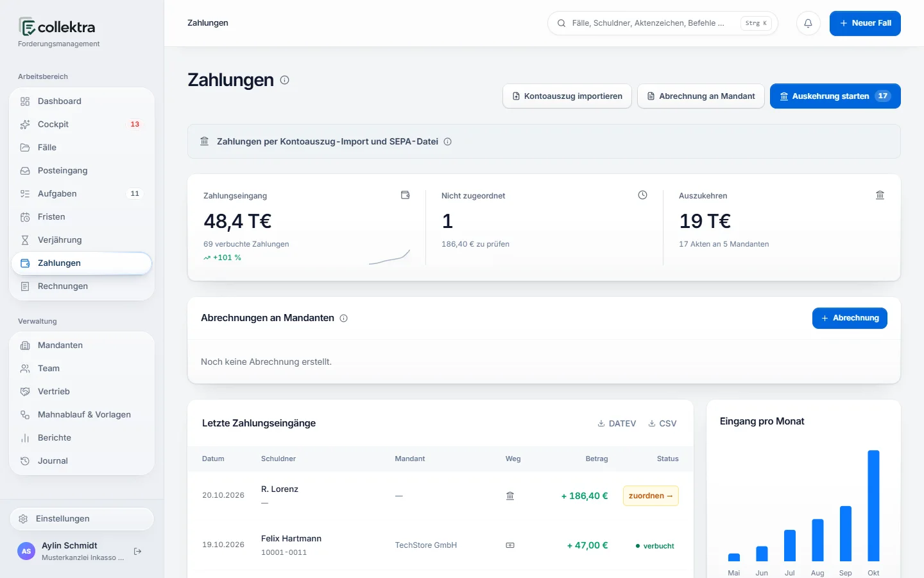Open Mahnablauf & Vorlagen in sidebar
This screenshot has height=578, width=924.
coord(82,415)
